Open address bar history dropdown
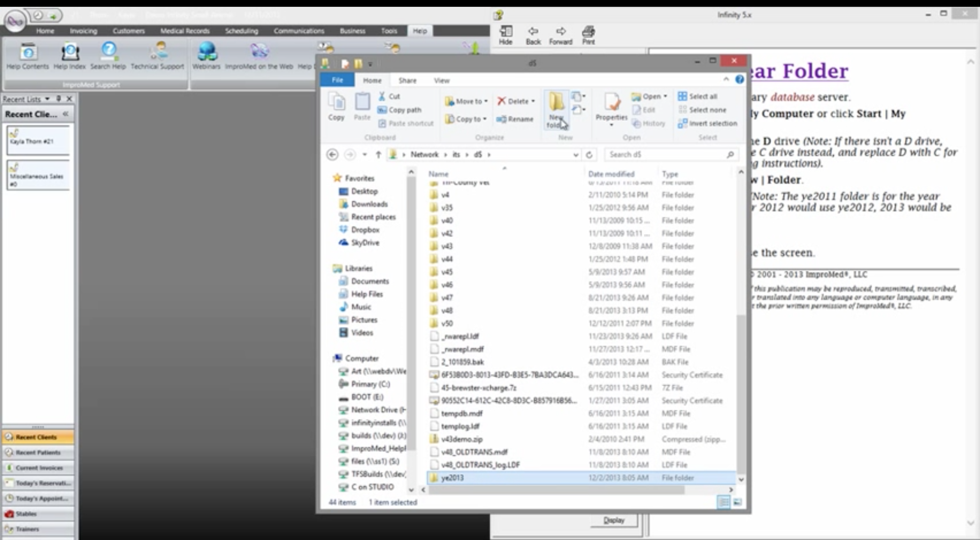The image size is (980, 540). [576, 155]
